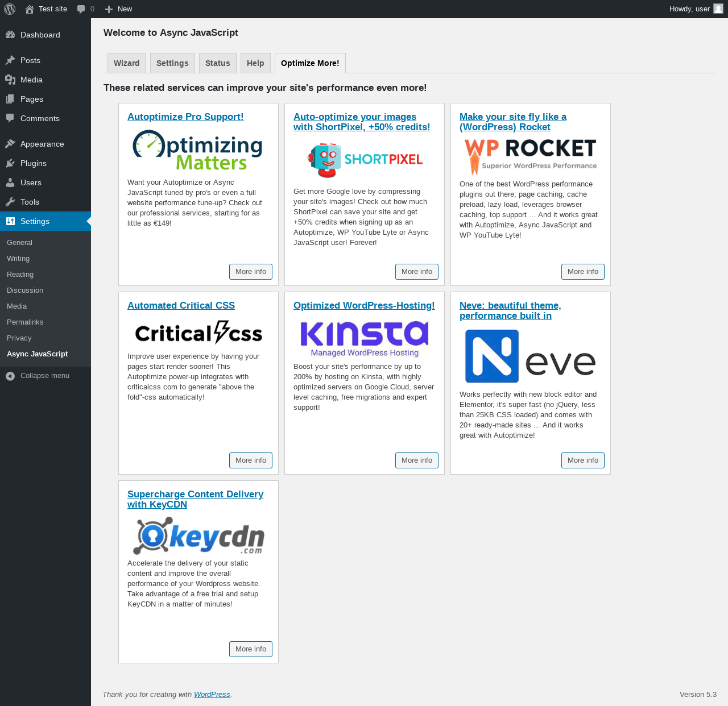Open the Optimized WordPress-Hosting! link
728x706 pixels.
(x=364, y=305)
